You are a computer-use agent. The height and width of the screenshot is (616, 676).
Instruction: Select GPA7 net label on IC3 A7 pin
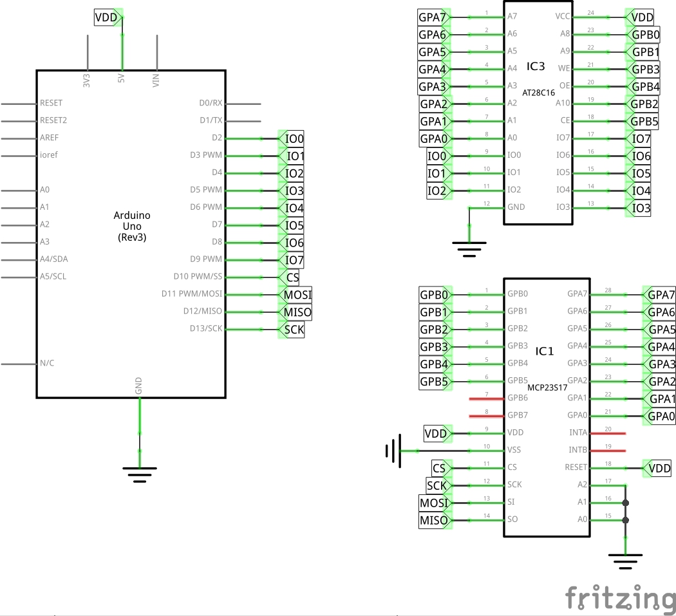coord(435,17)
